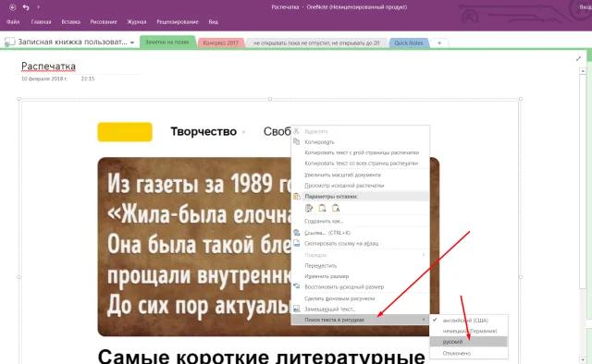Open the Журнал ribbon tab
The width and height of the screenshot is (592, 364).
[137, 22]
